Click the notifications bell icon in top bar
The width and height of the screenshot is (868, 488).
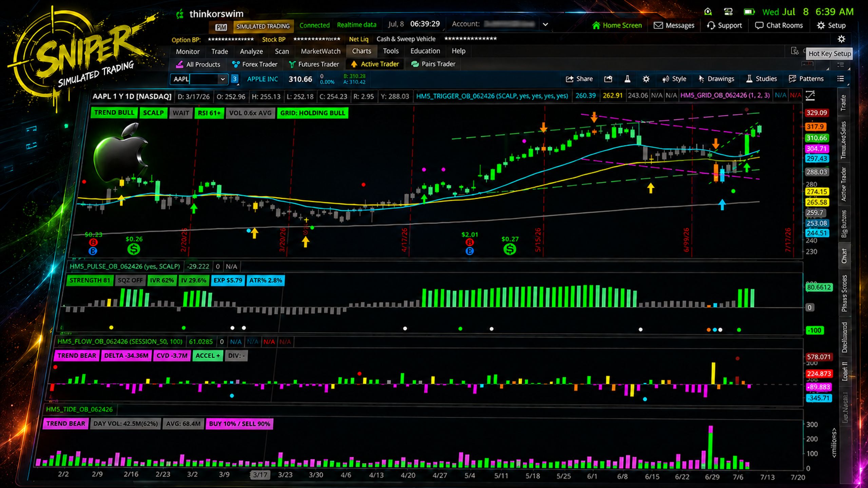click(708, 12)
